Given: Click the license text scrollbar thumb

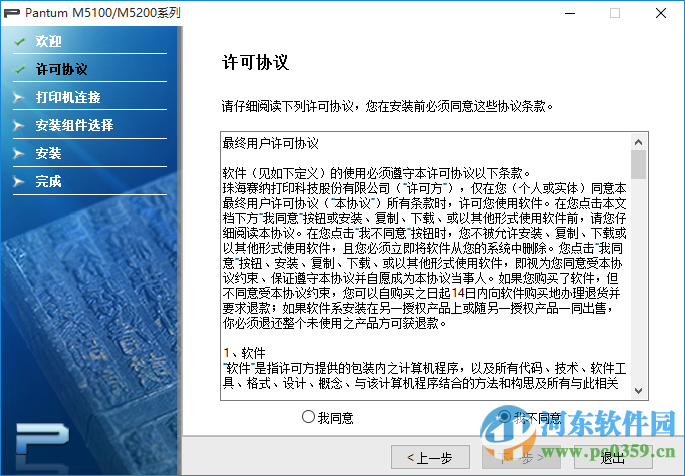Looking at the screenshot, I should [x=638, y=165].
